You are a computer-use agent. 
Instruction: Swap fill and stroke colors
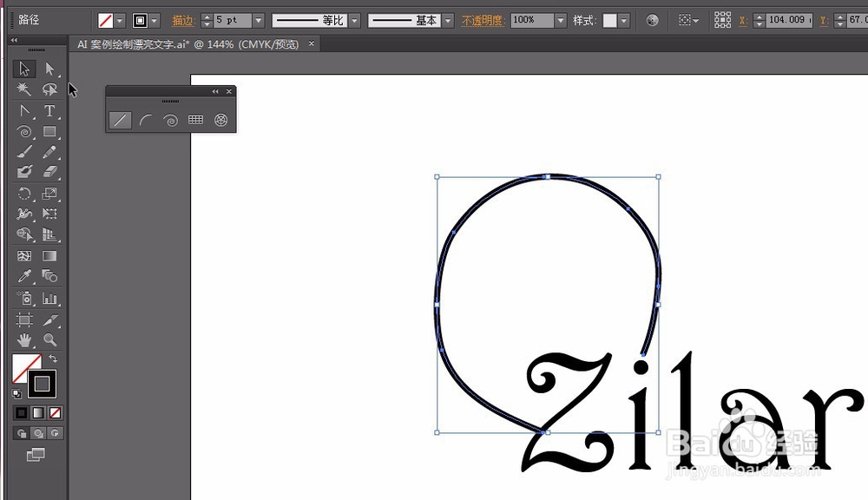point(53,359)
